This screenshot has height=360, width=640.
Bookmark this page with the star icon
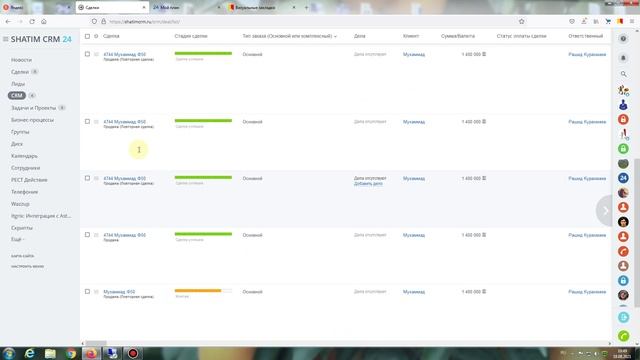point(521,21)
